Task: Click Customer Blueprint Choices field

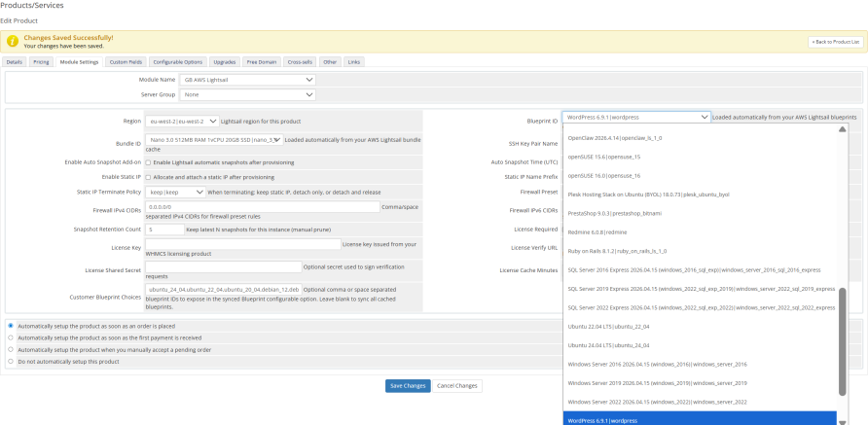Action: [224, 290]
